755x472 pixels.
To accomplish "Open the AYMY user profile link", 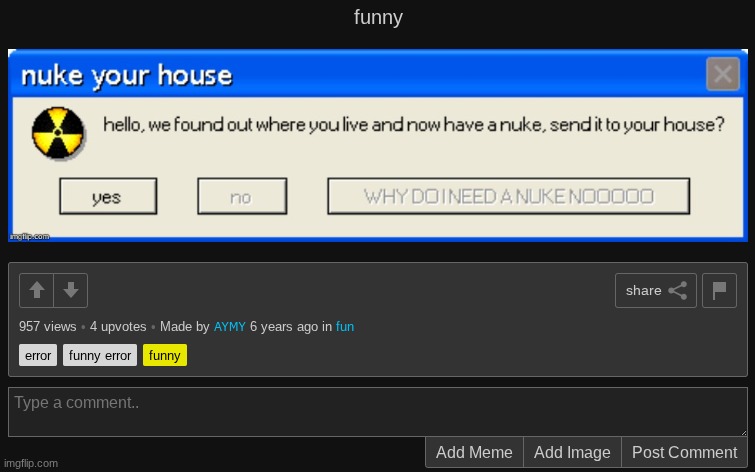I will click(x=229, y=327).
